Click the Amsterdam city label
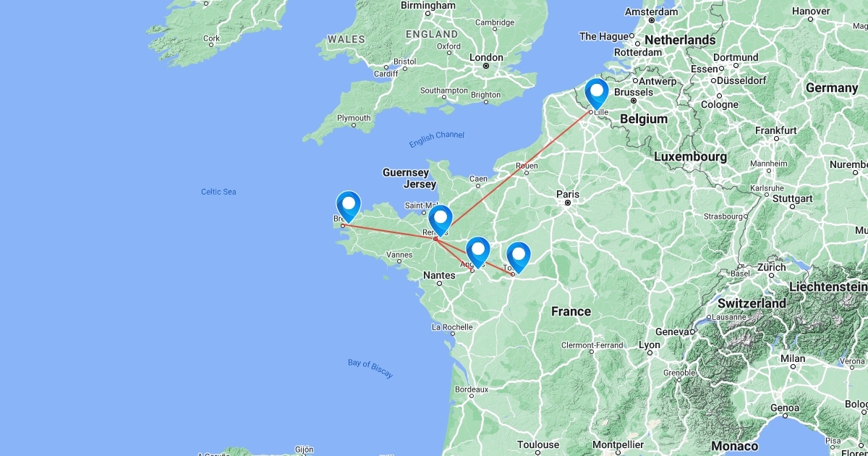The width and height of the screenshot is (868, 456). (652, 12)
